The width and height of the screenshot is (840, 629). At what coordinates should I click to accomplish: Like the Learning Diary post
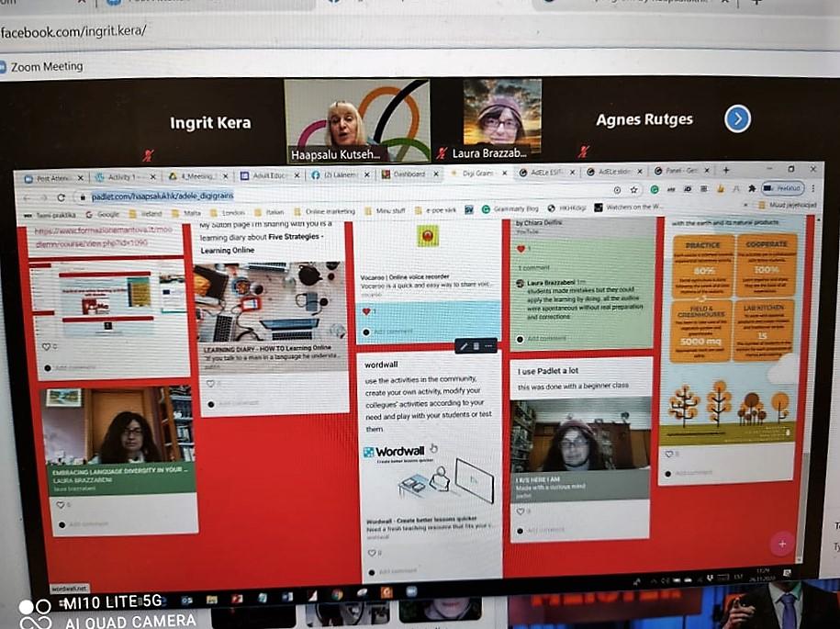point(210,384)
